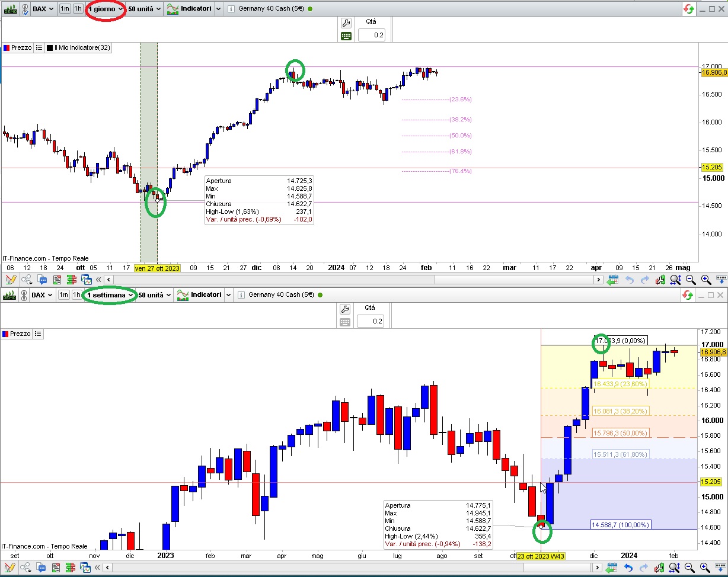728x577 pixels.
Task: Click the left scroll arrow of top chart scrollbar
Action: 109,280
